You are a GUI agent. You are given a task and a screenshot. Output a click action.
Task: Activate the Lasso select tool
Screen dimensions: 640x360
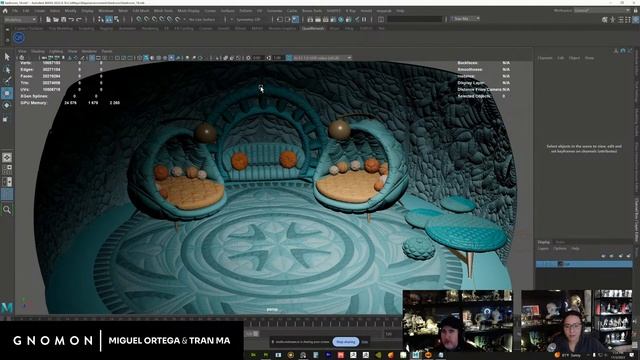tap(7, 70)
